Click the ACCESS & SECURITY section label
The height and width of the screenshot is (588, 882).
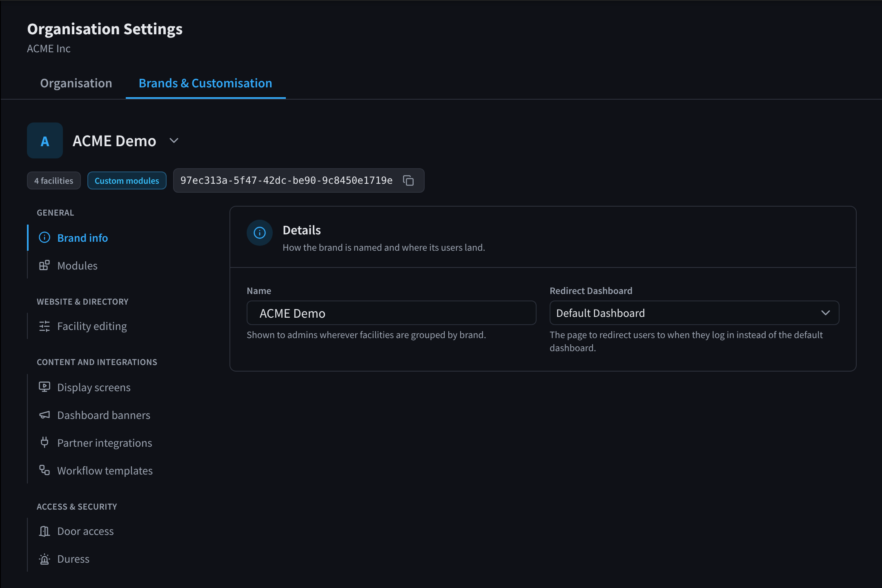(x=77, y=507)
